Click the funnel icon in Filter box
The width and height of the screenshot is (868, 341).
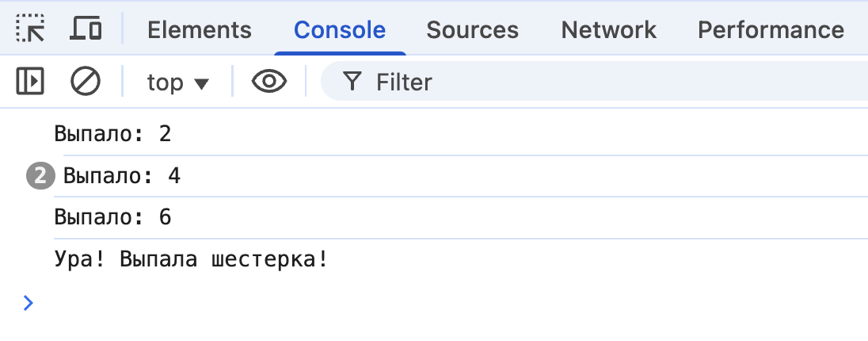click(352, 82)
